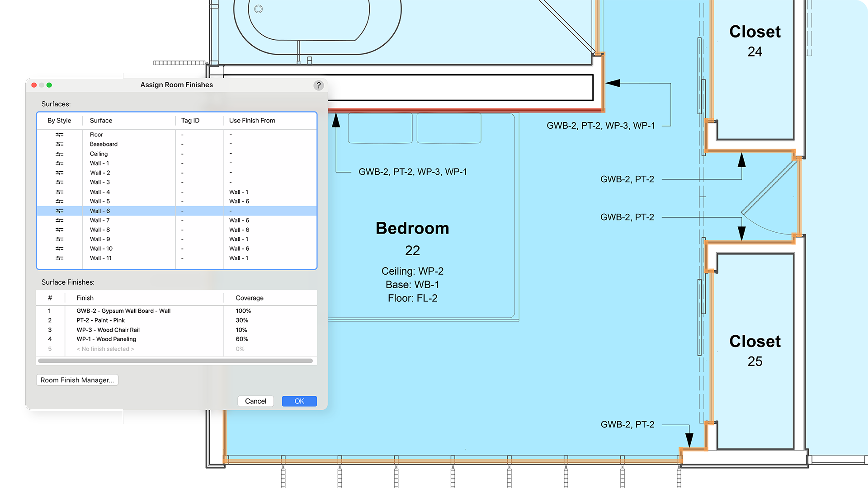Toggle By Style icon for Wall - 8

pyautogui.click(x=60, y=230)
